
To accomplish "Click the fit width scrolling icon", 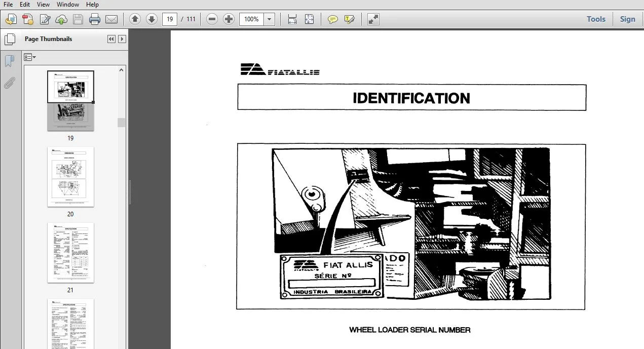I will coord(292,19).
